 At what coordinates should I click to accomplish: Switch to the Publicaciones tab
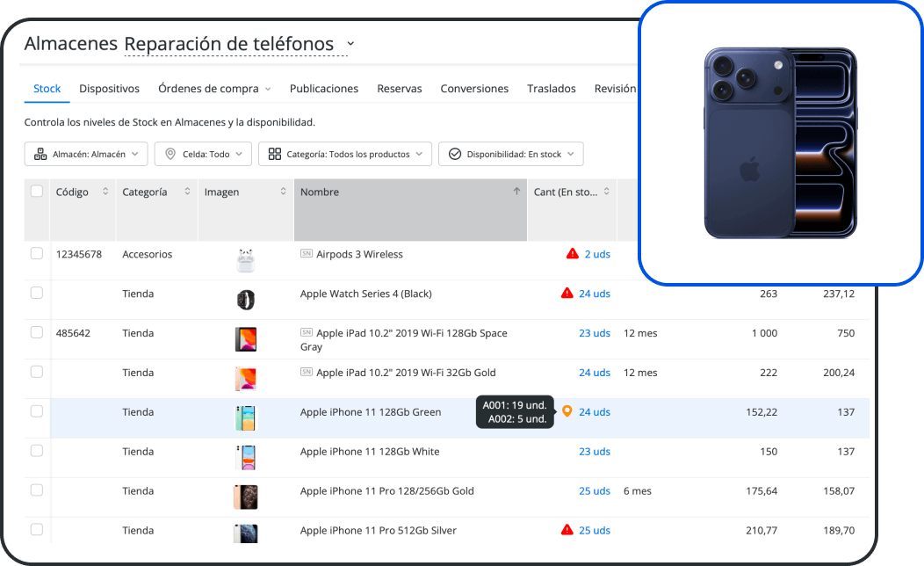(x=323, y=89)
